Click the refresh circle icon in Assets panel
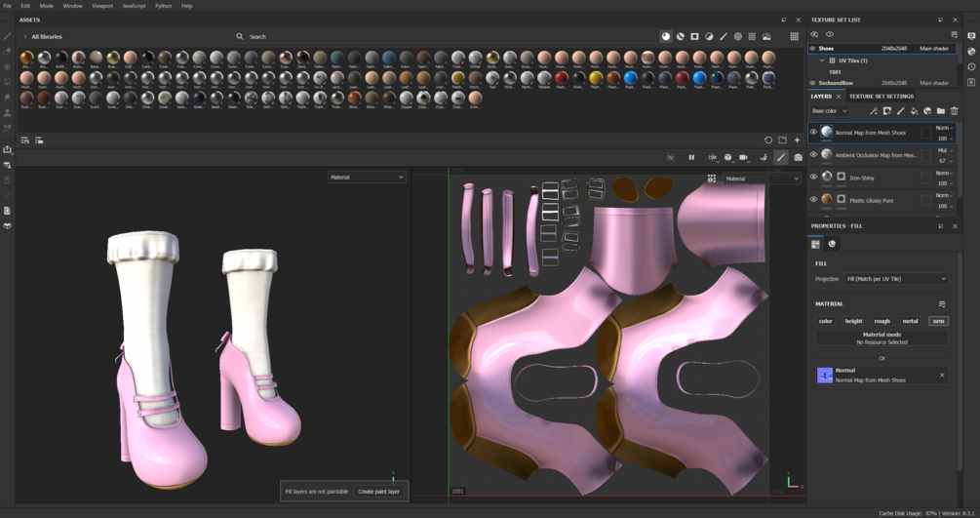980x518 pixels. pos(768,140)
